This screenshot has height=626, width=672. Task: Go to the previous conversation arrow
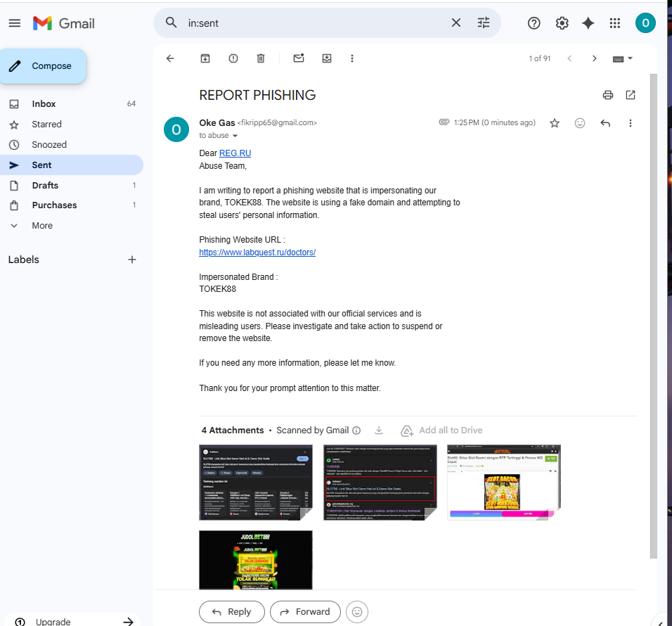(x=569, y=58)
